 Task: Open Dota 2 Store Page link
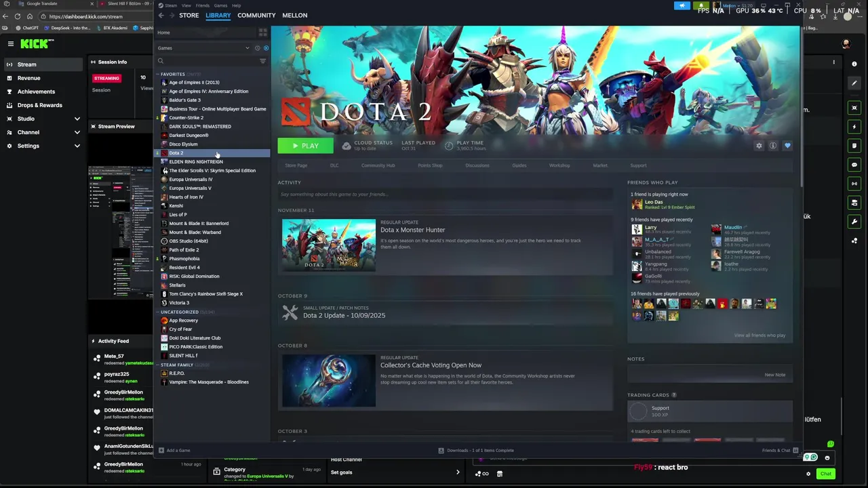296,165
